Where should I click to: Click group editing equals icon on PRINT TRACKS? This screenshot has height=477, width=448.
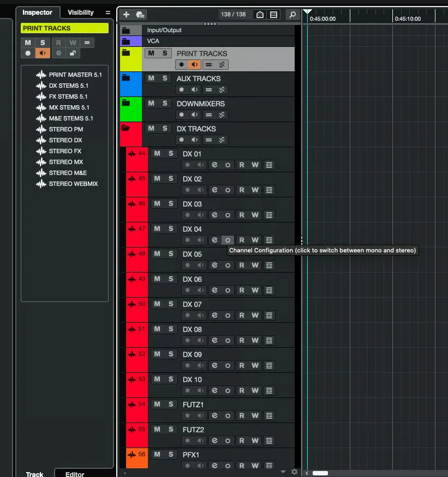(208, 64)
